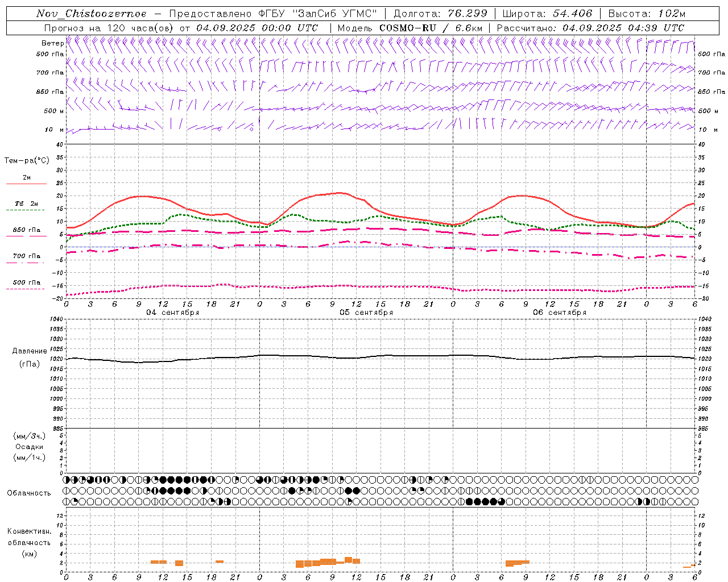Click the red 2м legend line swatch

(x=26, y=184)
